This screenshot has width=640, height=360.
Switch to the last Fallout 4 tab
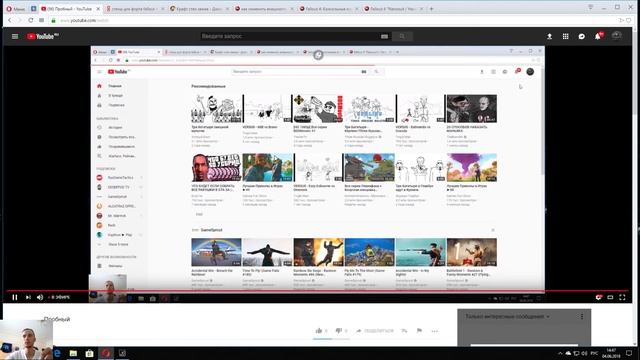393,9
